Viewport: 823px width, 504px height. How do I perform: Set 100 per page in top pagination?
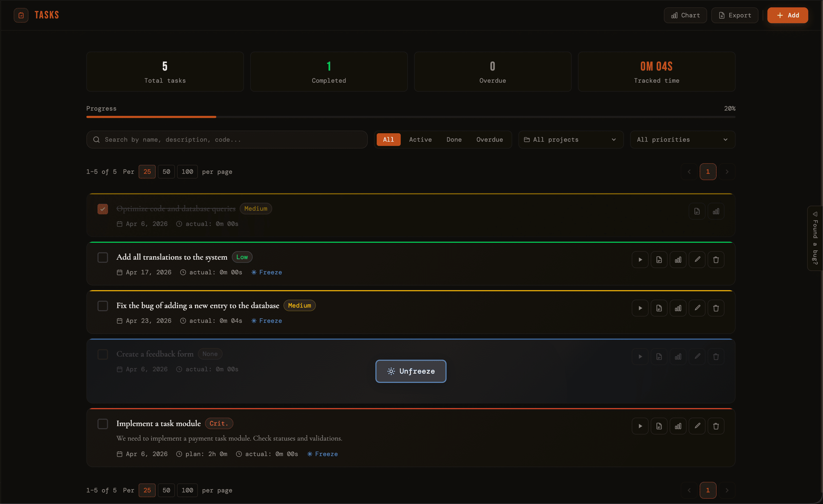(x=187, y=172)
